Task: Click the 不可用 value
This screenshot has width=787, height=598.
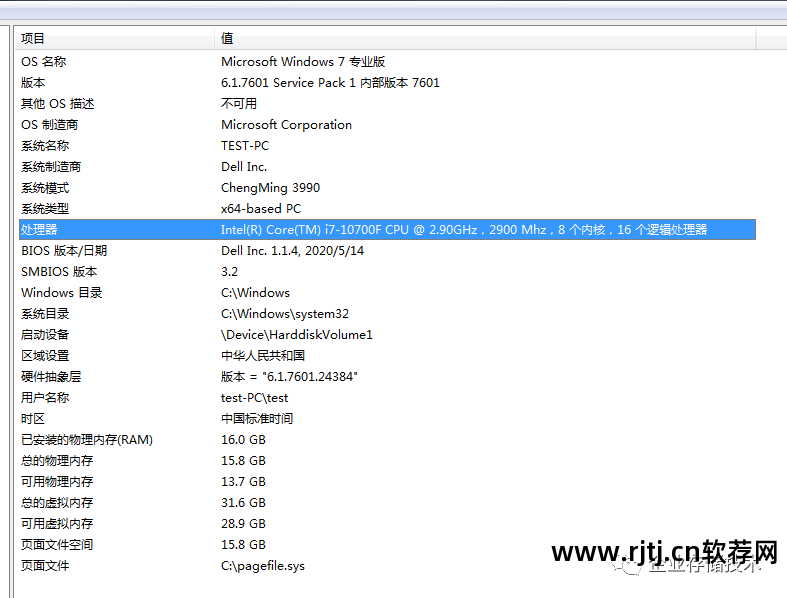Action: [x=239, y=104]
